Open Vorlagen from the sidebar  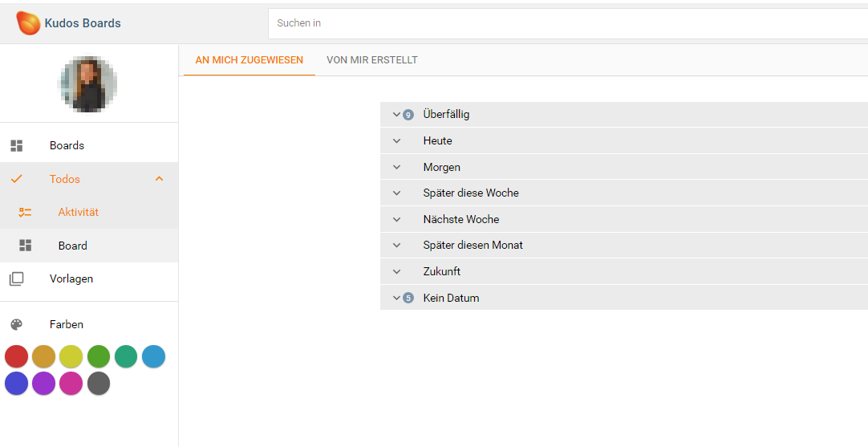[71, 278]
